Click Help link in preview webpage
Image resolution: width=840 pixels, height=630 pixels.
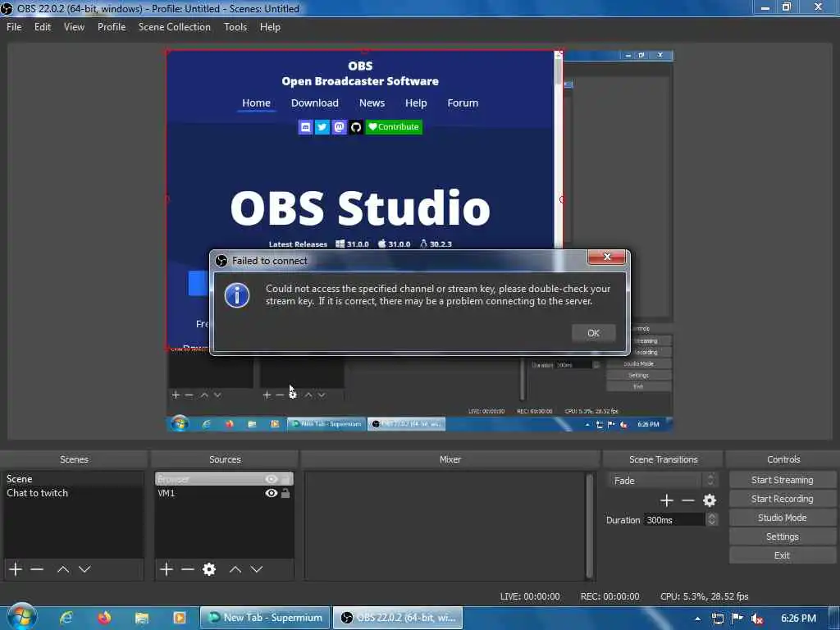pos(416,103)
